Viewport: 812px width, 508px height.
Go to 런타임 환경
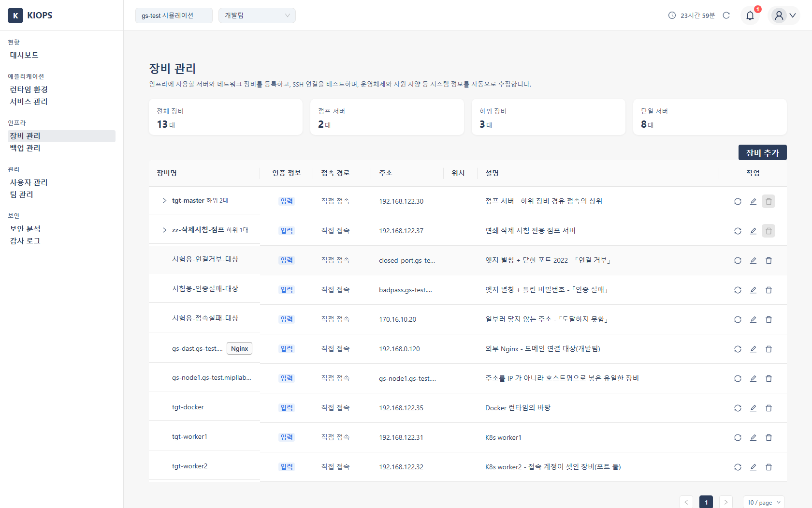29,90
